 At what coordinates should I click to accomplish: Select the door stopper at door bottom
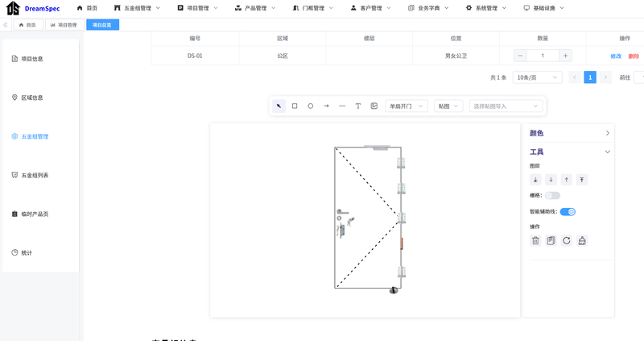pyautogui.click(x=394, y=290)
